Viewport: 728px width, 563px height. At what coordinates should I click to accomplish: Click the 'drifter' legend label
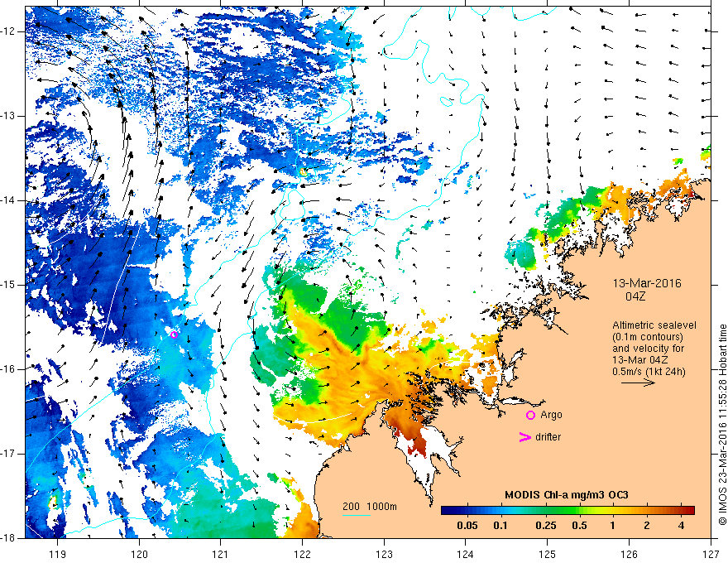pos(548,437)
